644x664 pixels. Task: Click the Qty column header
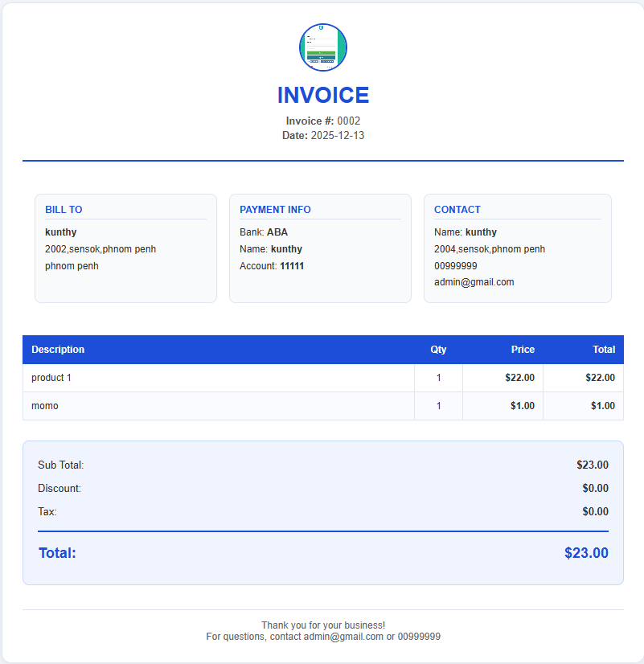[x=438, y=350]
